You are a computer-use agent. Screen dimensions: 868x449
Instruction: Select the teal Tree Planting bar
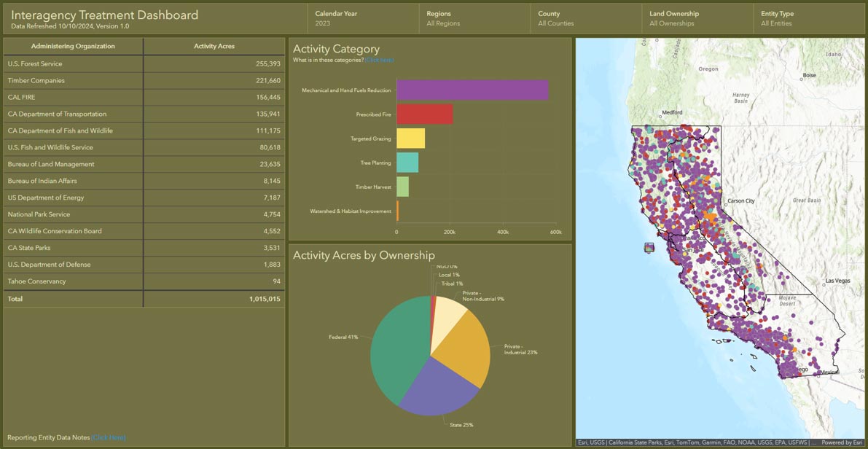407,163
